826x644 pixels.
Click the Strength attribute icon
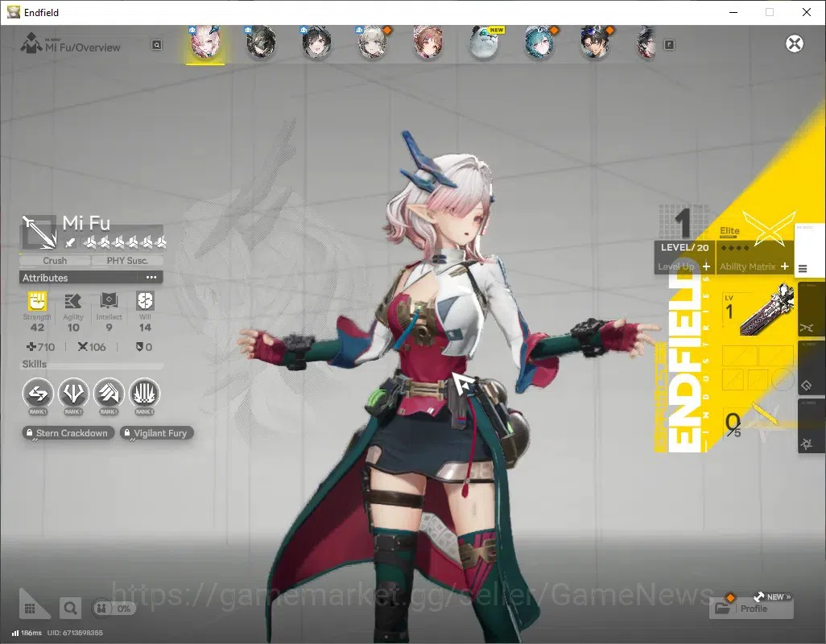[x=37, y=301]
